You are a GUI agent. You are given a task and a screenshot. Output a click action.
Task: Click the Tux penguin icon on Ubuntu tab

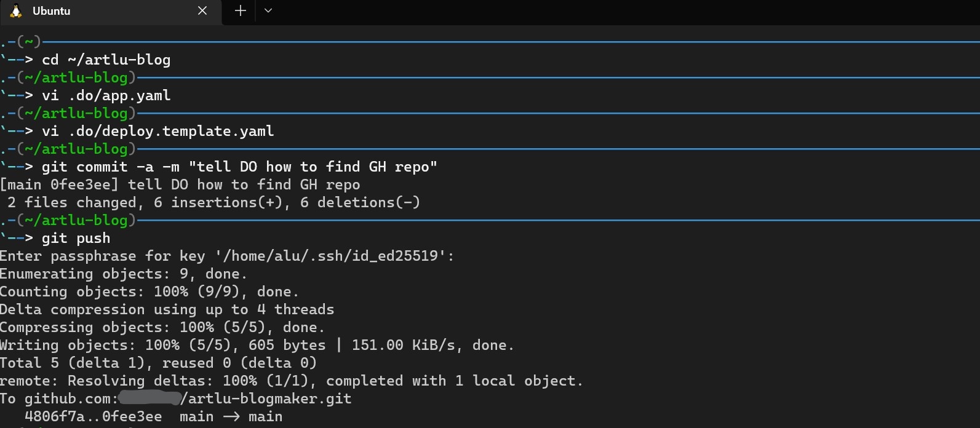(x=17, y=10)
